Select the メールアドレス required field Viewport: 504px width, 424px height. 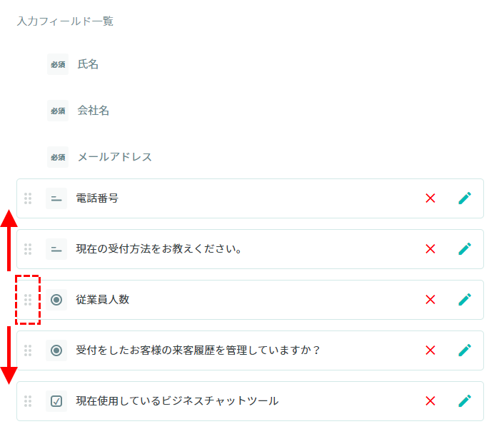(x=114, y=157)
